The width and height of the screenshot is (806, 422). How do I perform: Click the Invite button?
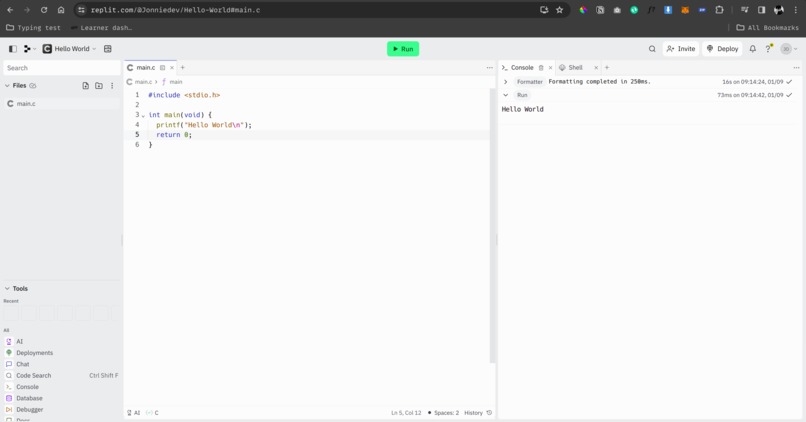click(681, 49)
